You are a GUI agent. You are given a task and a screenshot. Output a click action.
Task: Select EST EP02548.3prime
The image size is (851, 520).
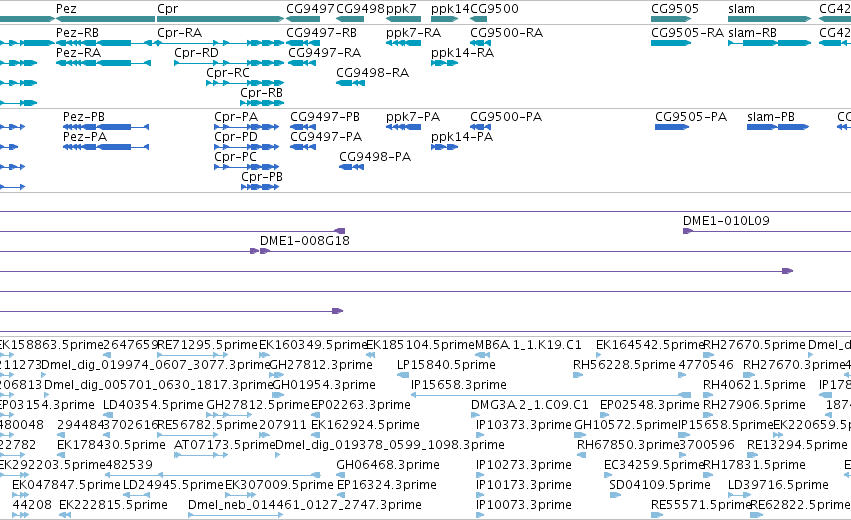point(604,415)
